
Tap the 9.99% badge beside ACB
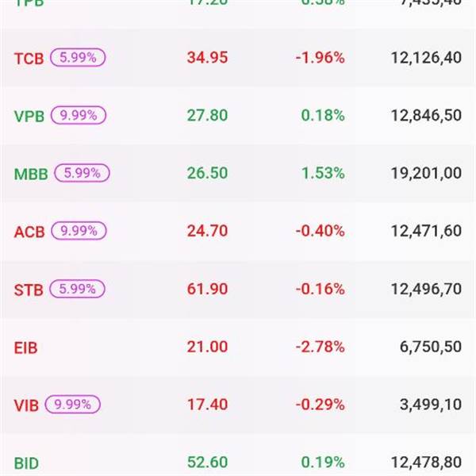[x=79, y=231]
